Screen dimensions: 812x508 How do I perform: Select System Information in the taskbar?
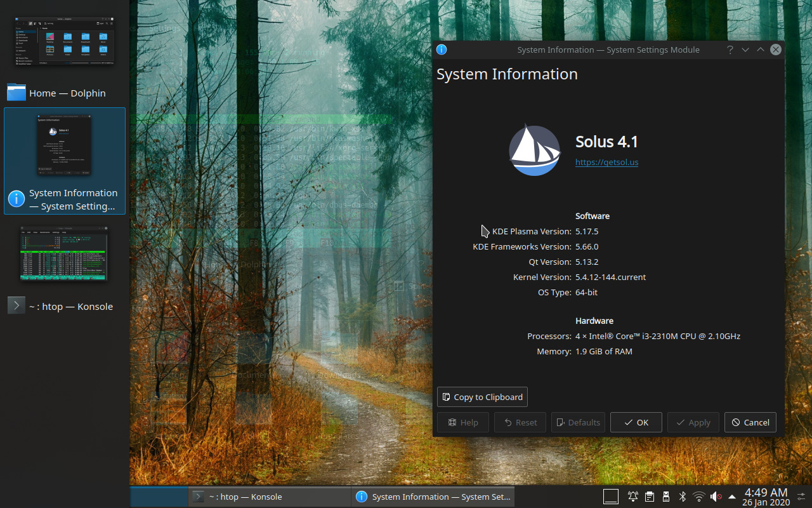(433, 497)
